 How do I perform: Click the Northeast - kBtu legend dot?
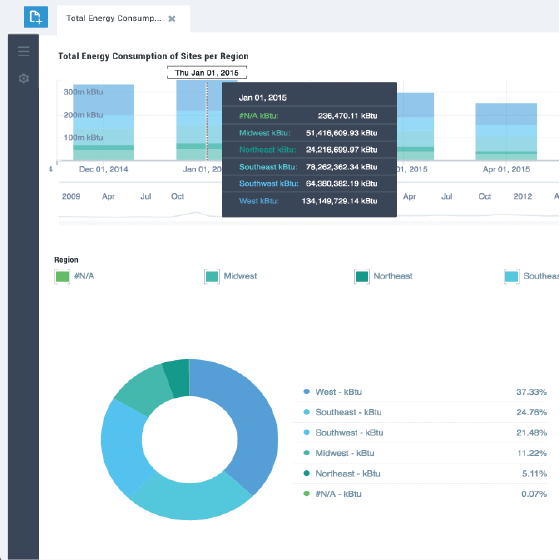[306, 473]
